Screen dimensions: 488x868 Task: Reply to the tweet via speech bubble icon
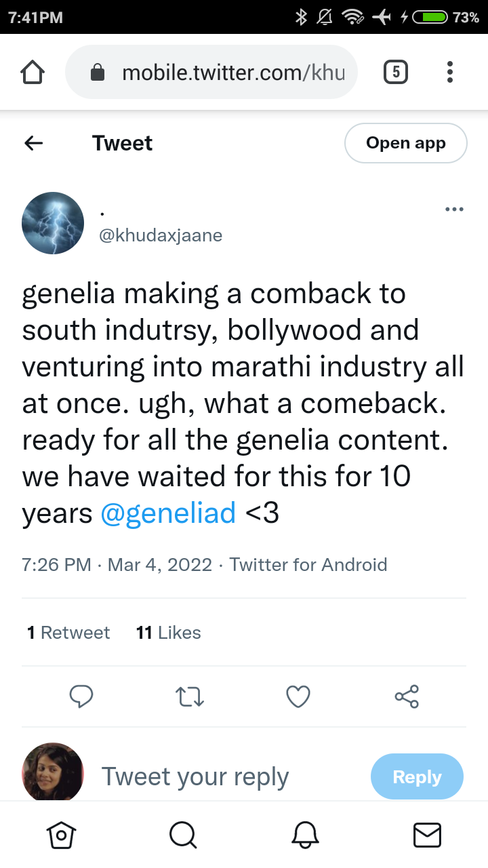[x=81, y=696]
